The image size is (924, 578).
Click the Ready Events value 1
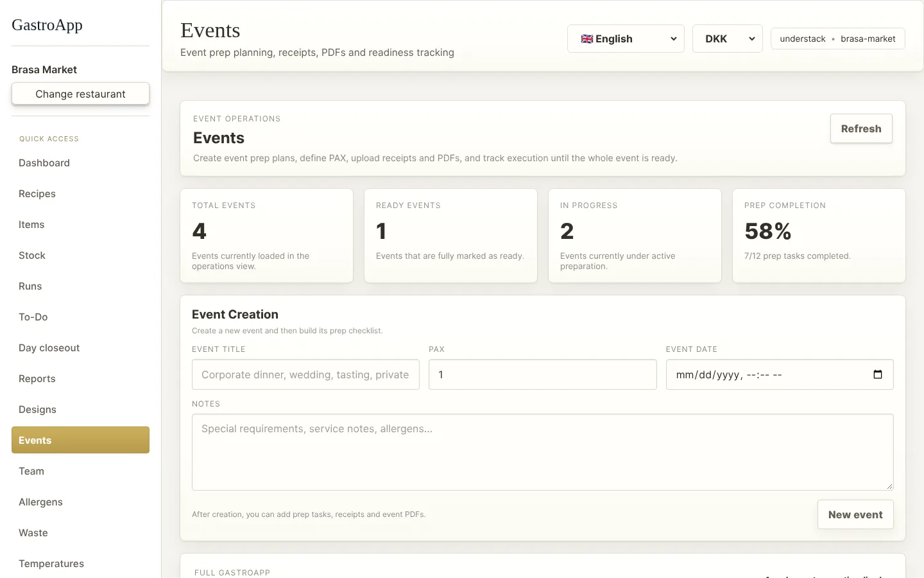pos(381,231)
